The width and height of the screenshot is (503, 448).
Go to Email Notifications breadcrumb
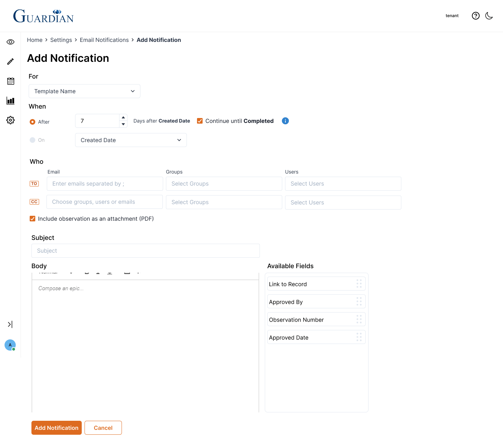tap(104, 40)
